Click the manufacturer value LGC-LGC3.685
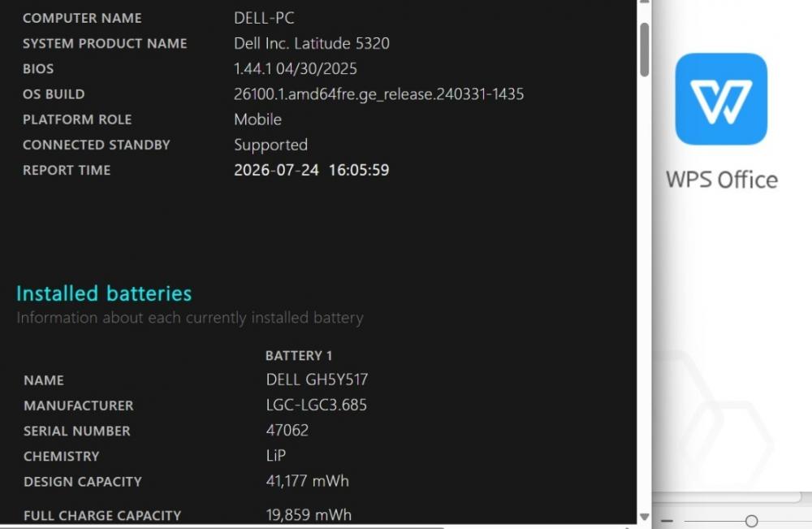 [317, 405]
